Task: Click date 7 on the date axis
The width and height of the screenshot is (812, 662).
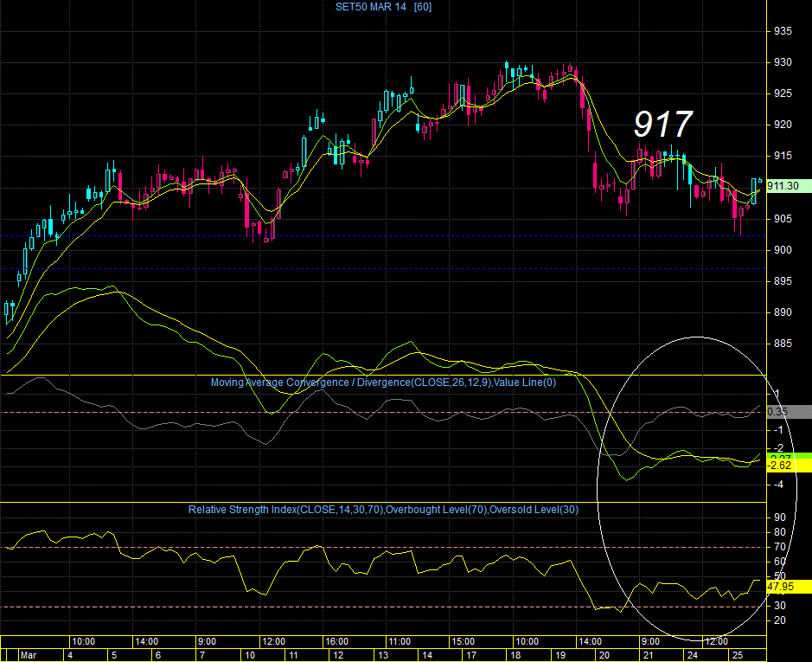Action: (202, 655)
